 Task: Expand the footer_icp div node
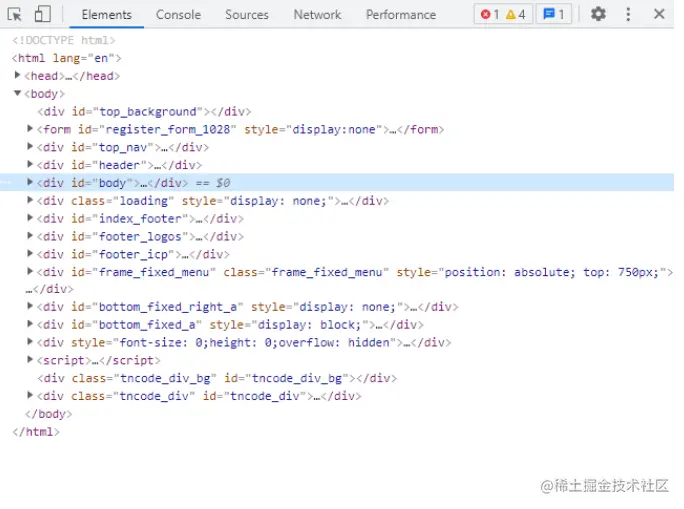(30, 253)
